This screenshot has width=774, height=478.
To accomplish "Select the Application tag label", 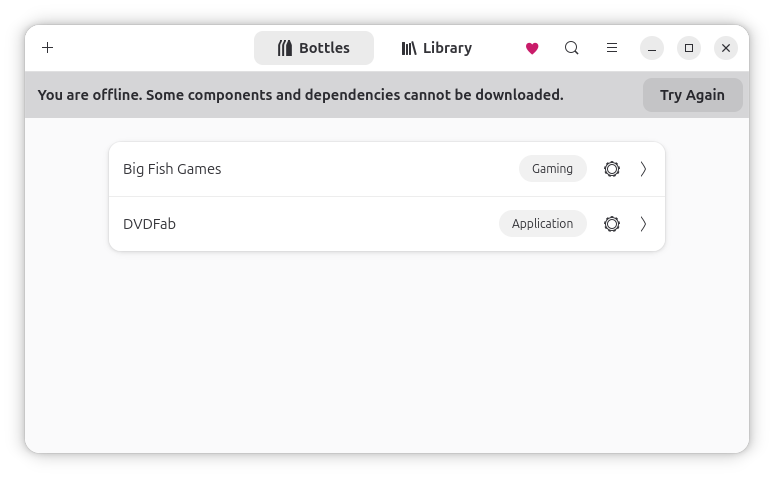I will point(542,224).
